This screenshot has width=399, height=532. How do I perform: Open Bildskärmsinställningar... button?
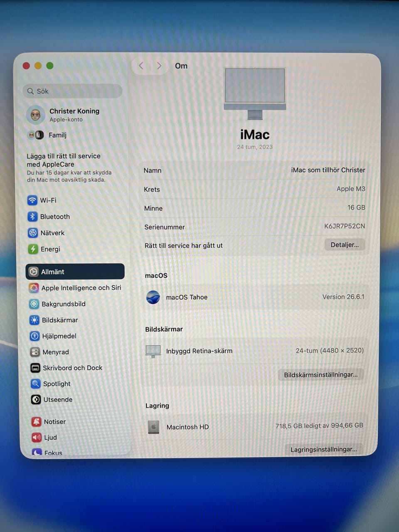320,374
